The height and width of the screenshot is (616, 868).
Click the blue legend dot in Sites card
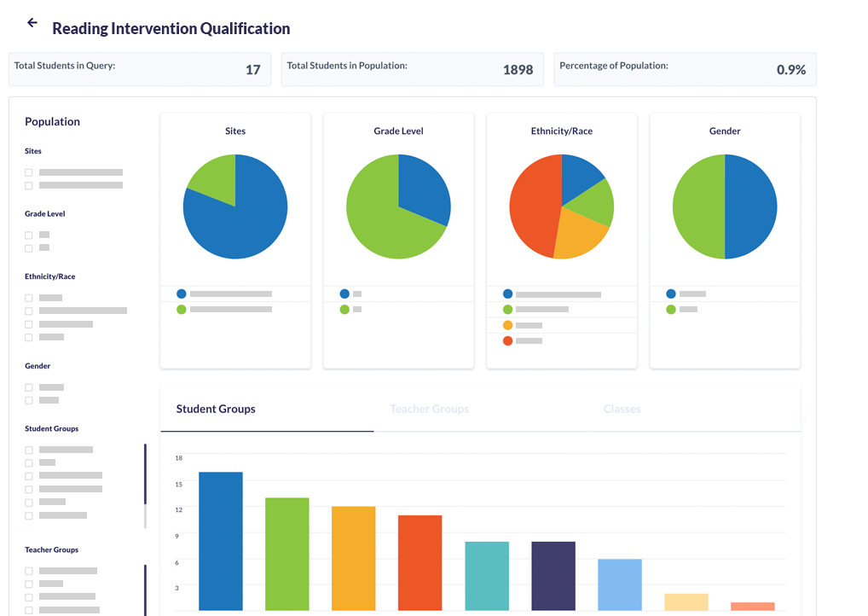pyautogui.click(x=182, y=293)
